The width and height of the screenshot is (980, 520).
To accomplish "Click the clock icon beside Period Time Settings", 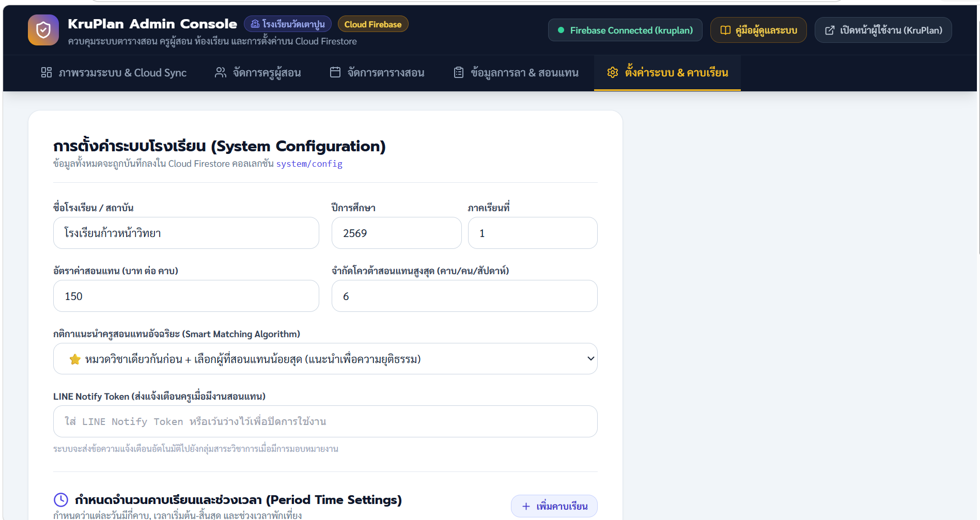I will click(x=61, y=499).
